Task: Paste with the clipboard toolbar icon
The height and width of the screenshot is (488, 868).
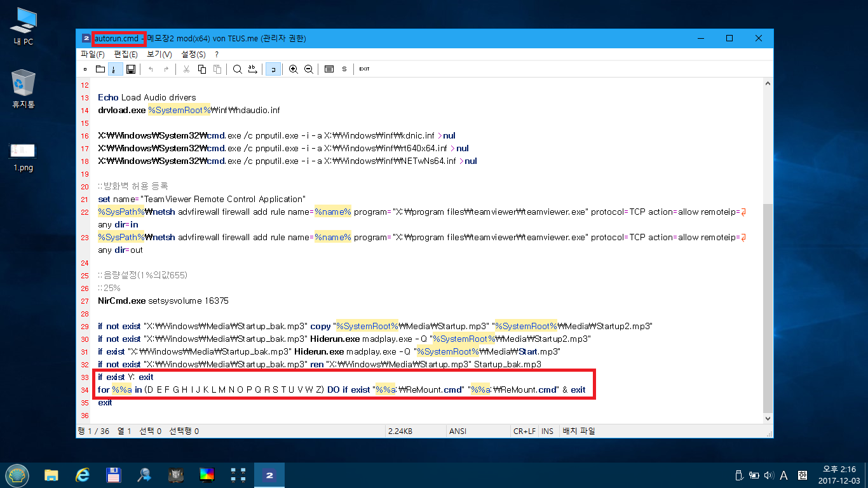Action: [217, 69]
